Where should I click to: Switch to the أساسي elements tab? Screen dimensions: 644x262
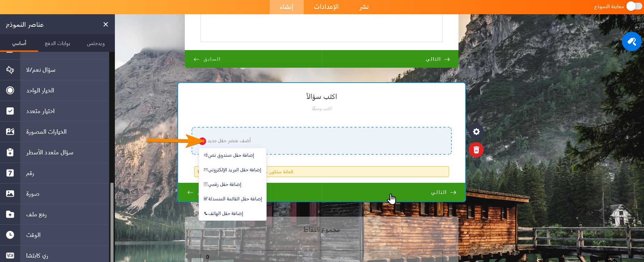click(19, 43)
